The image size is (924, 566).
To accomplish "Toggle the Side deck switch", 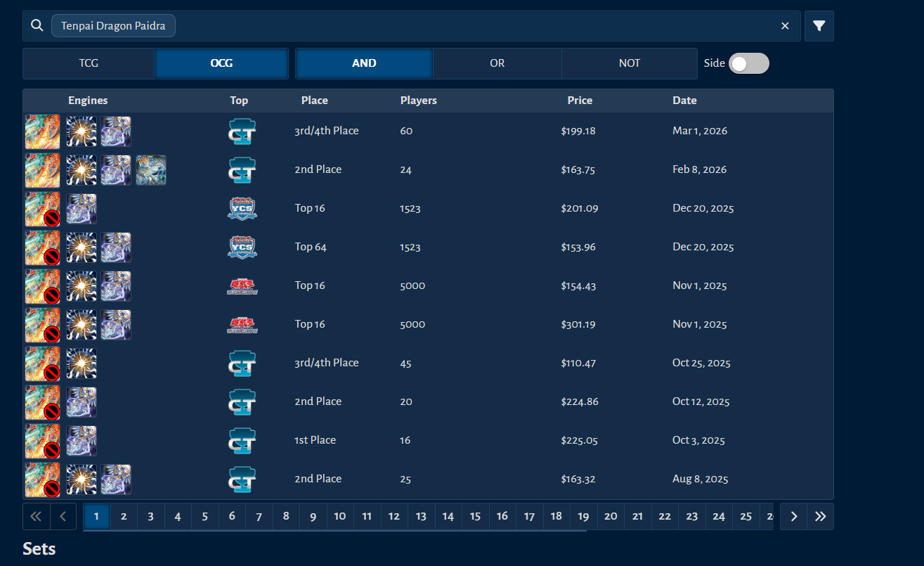I will click(x=749, y=64).
